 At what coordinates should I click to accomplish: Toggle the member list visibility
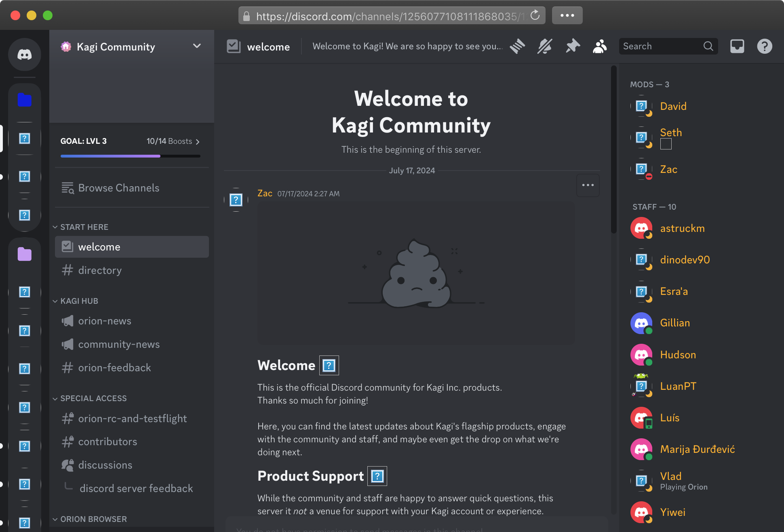(600, 46)
